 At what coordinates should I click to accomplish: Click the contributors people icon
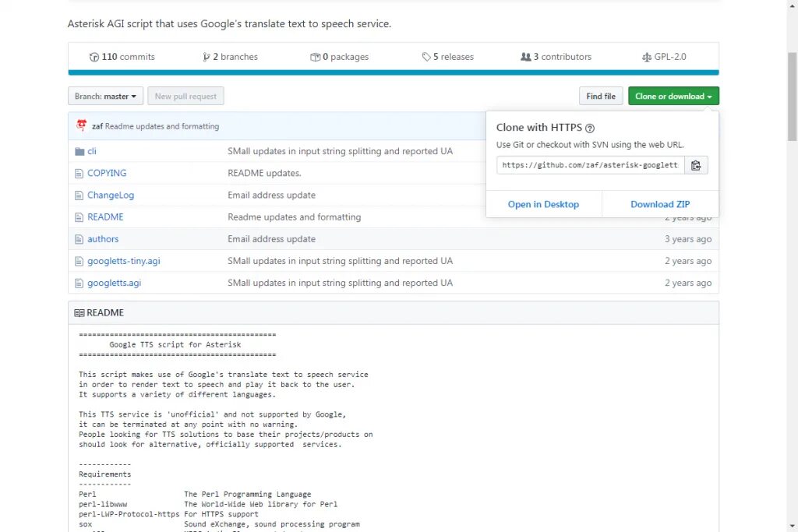(526, 57)
